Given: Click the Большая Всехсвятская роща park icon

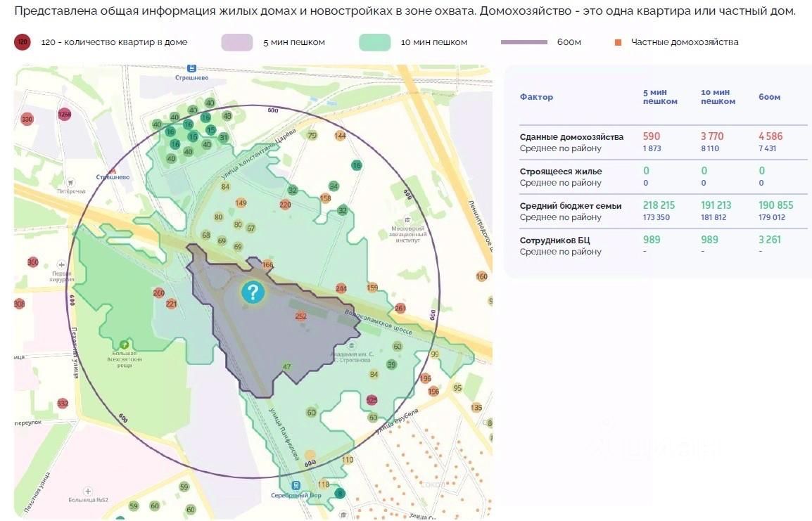Looking at the screenshot, I should coord(125,345).
